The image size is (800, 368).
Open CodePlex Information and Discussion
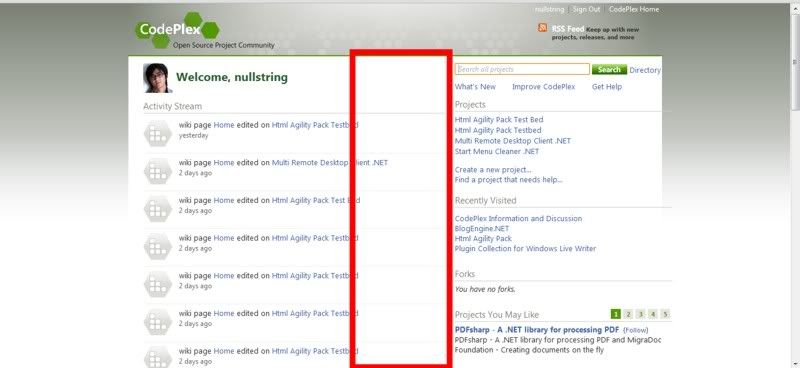click(x=518, y=218)
